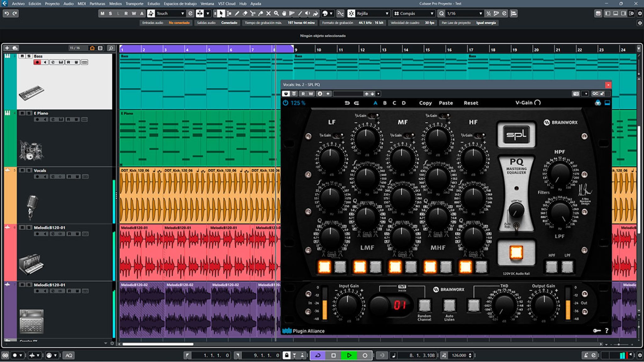Open the Proyecto menu
The height and width of the screenshot is (362, 644).
click(52, 3)
